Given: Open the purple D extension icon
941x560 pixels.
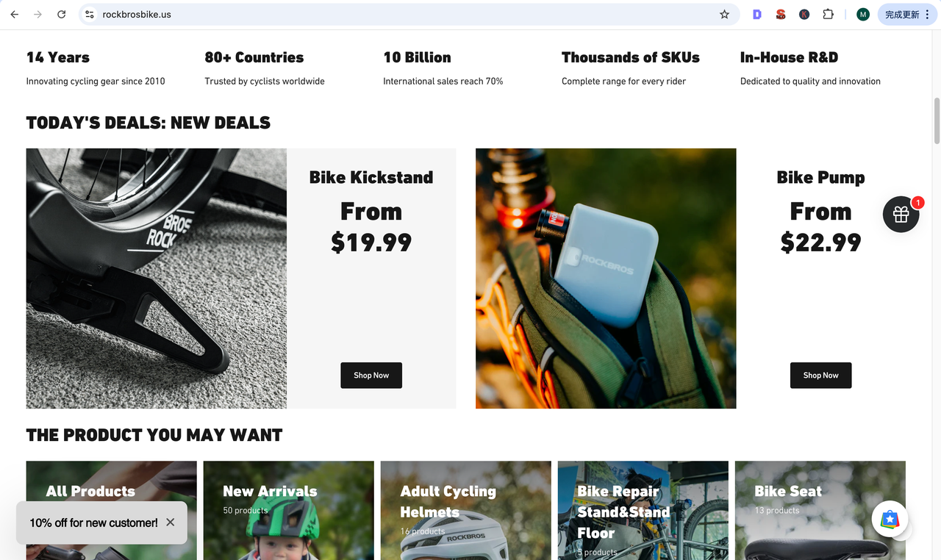Looking at the screenshot, I should click(x=757, y=15).
